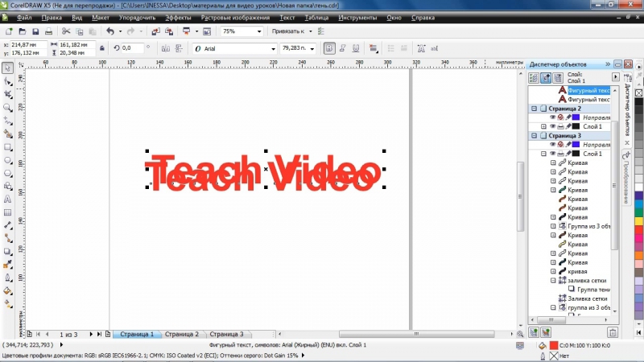Click the Save disk icon
Viewport: 644px width, 362px height.
click(x=35, y=31)
